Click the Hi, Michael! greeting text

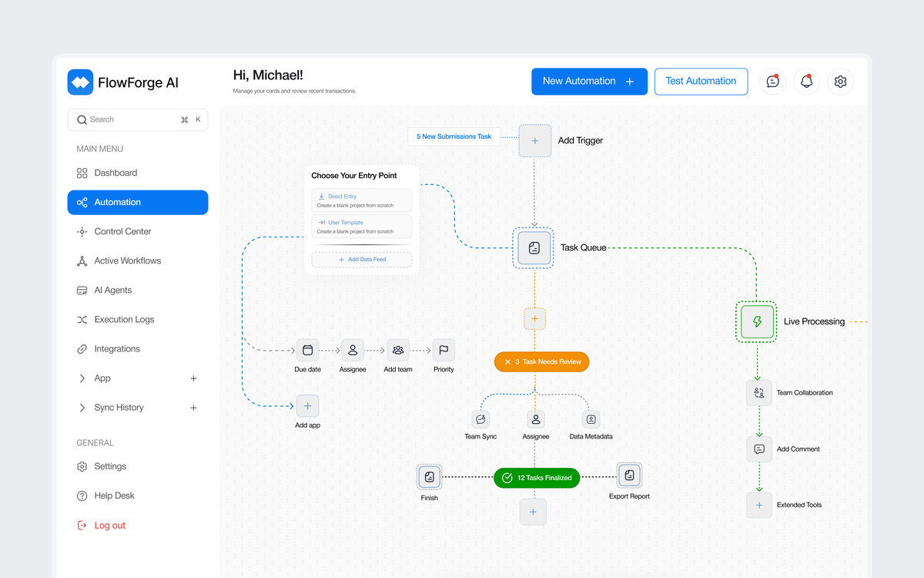268,75
